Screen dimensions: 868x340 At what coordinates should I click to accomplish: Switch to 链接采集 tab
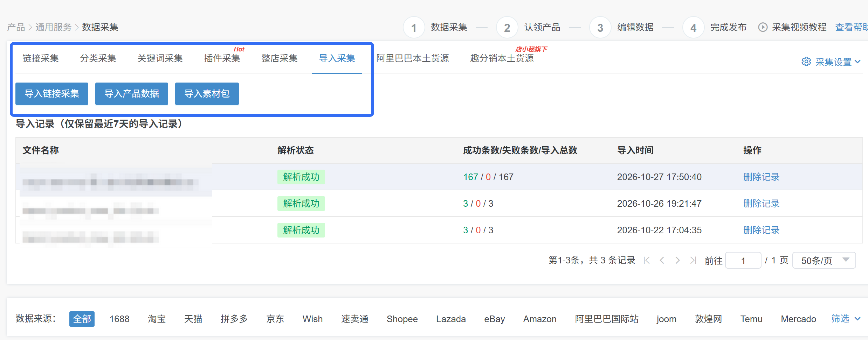coord(41,58)
